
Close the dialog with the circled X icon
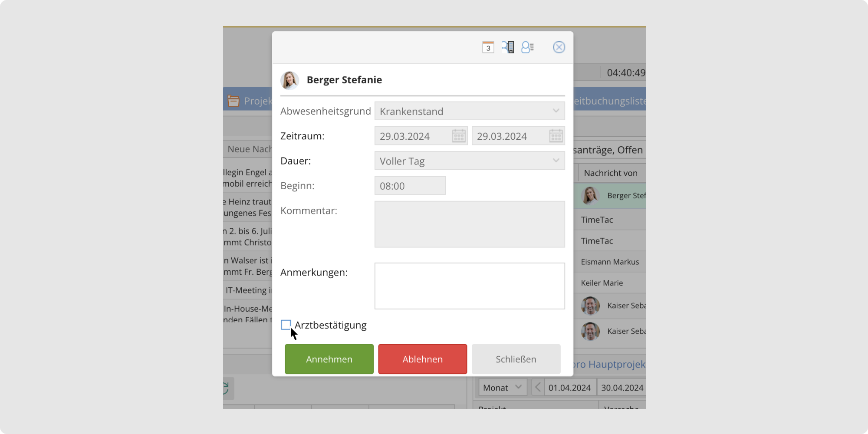559,47
